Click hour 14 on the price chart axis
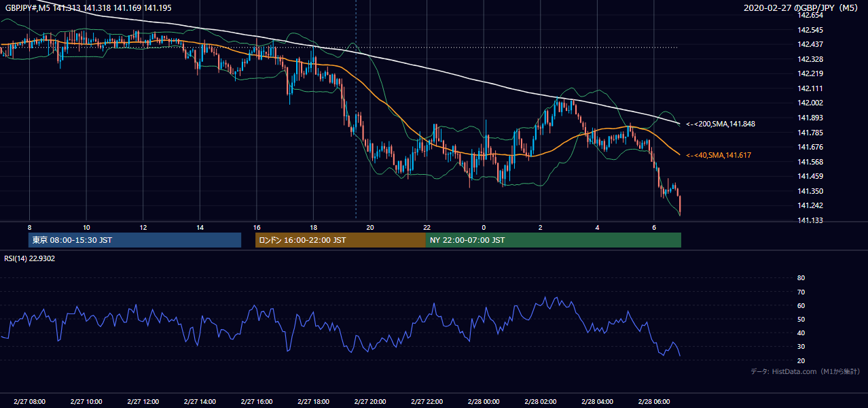Image resolution: width=868 pixels, height=408 pixels. pyautogui.click(x=200, y=227)
